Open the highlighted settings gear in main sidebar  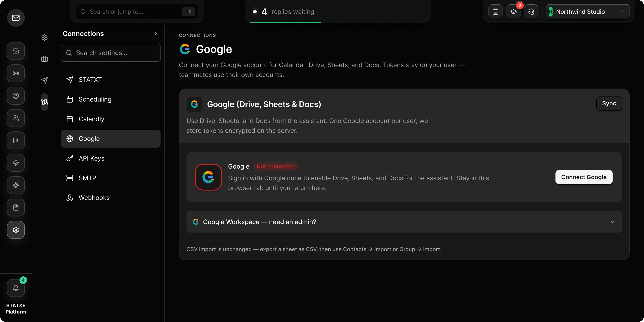click(16, 230)
